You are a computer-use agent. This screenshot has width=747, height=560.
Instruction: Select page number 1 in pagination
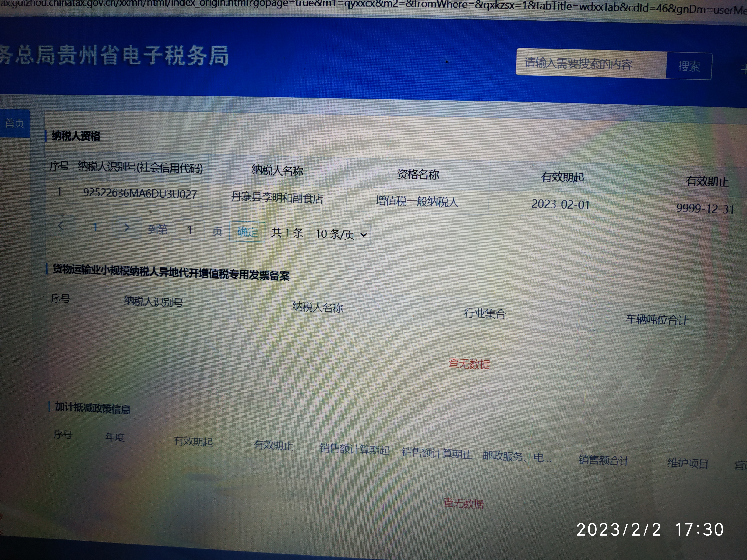[95, 227]
